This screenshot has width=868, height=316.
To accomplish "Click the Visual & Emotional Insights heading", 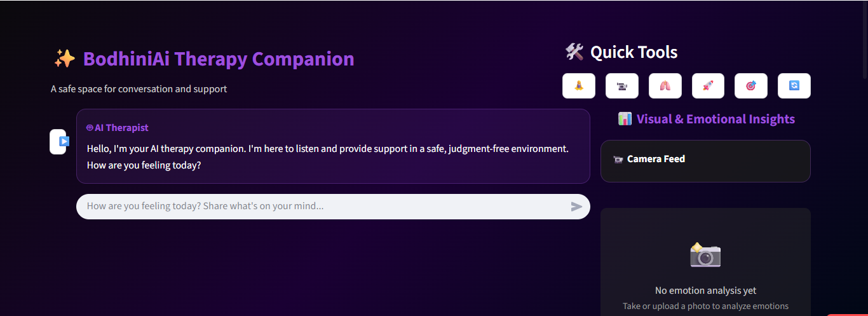I will click(715, 119).
